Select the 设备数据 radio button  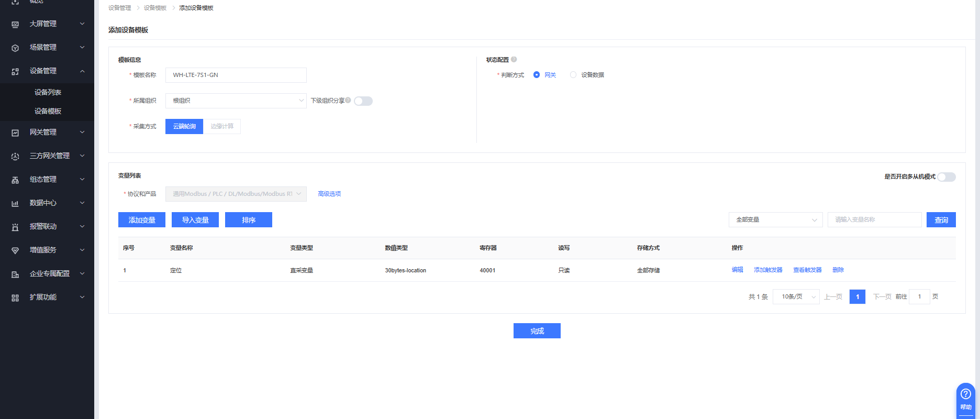[573, 75]
